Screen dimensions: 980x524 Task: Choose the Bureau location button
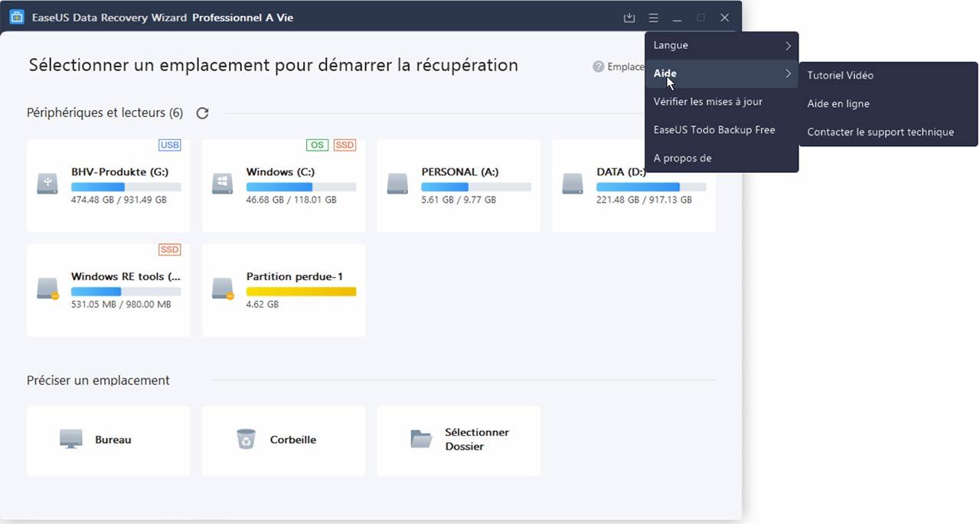(108, 441)
